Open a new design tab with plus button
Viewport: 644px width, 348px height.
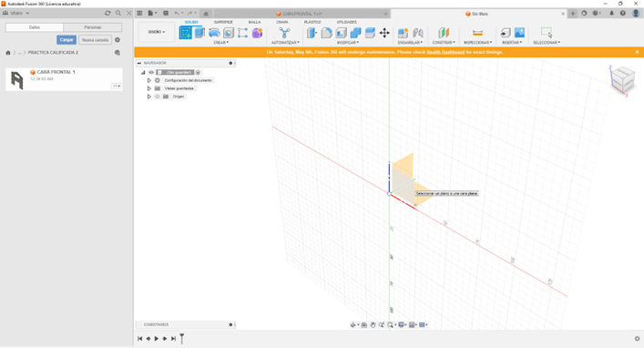coord(573,13)
